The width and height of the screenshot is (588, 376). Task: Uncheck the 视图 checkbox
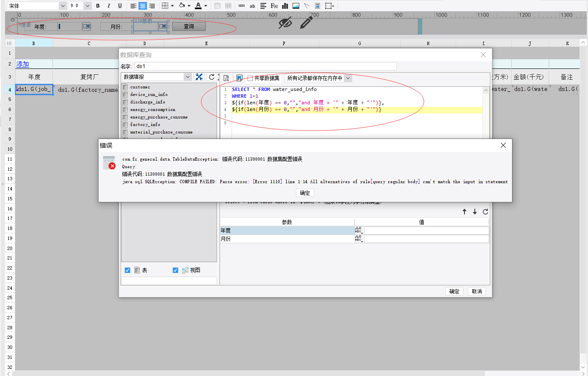point(175,270)
